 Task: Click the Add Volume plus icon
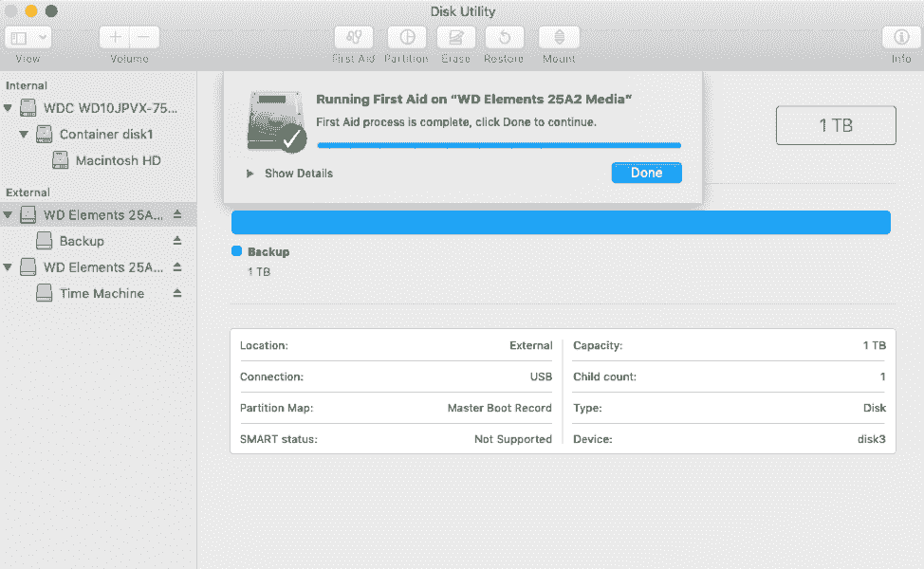click(x=114, y=36)
